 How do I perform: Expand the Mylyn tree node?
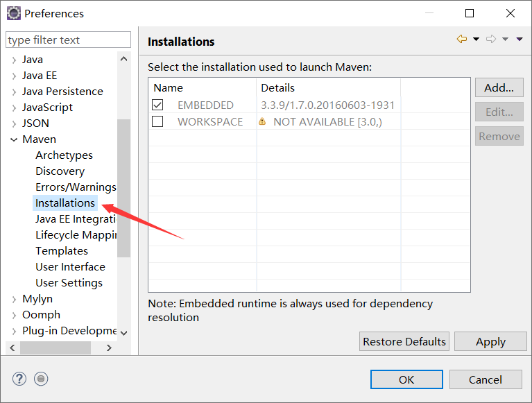point(14,299)
